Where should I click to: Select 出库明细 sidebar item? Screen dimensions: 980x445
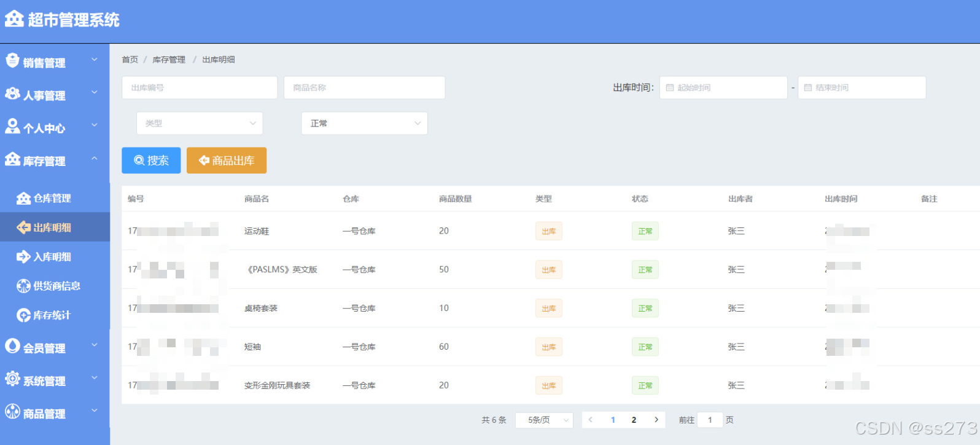(x=55, y=227)
